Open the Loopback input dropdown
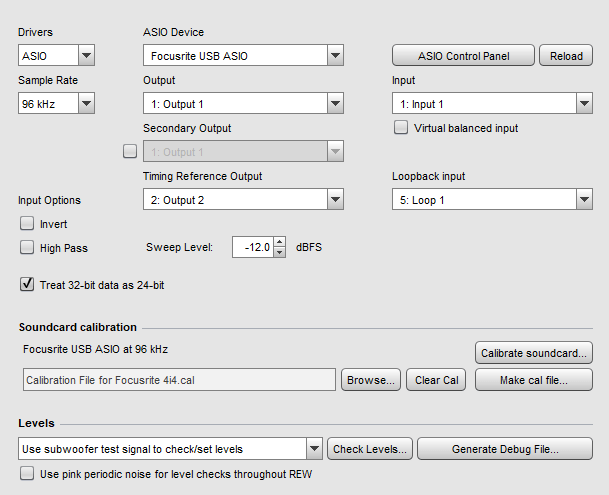This screenshot has height=495, width=609. [492, 199]
